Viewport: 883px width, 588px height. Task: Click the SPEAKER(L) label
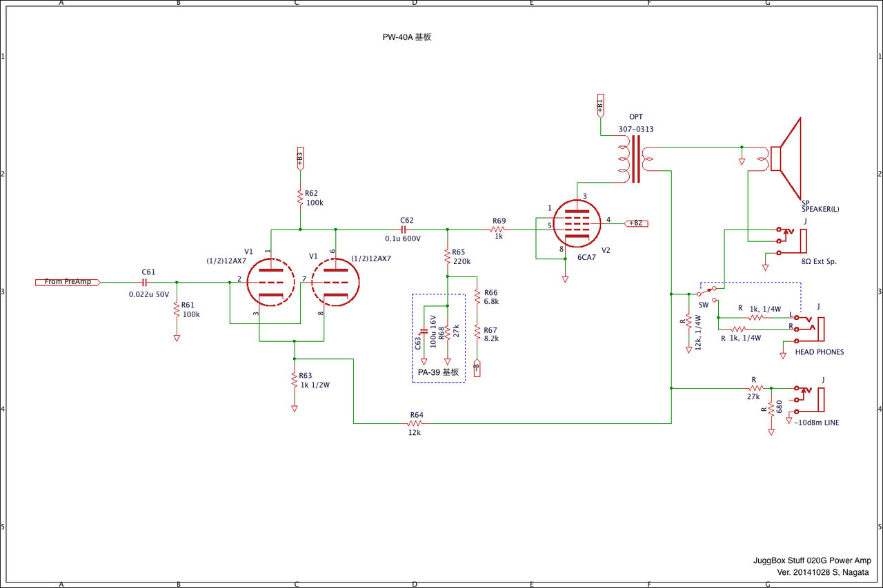tap(820, 209)
